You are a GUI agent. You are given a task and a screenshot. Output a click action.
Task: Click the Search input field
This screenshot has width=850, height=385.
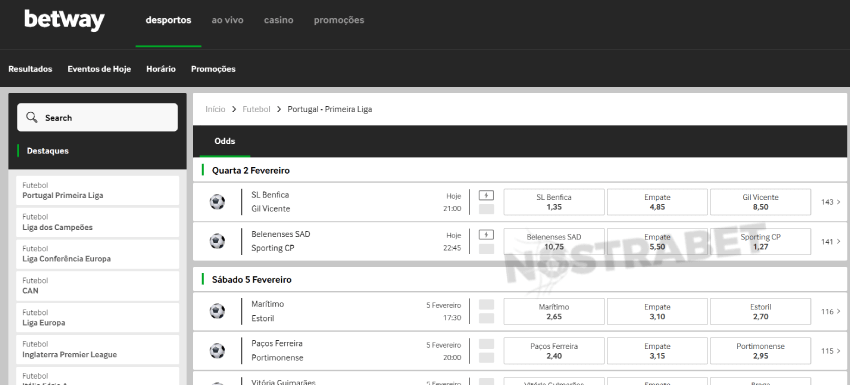click(98, 117)
